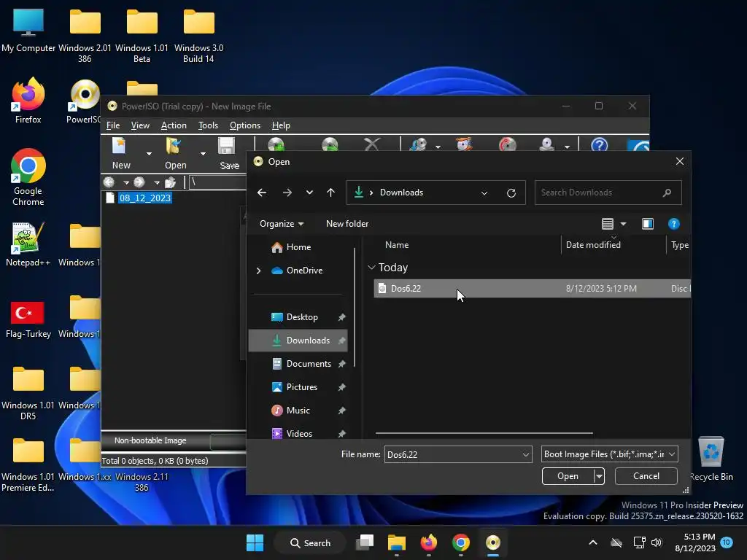The height and width of the screenshot is (560, 747).
Task: Open dropdown arrow next to PowerISO New
Action: (x=149, y=153)
